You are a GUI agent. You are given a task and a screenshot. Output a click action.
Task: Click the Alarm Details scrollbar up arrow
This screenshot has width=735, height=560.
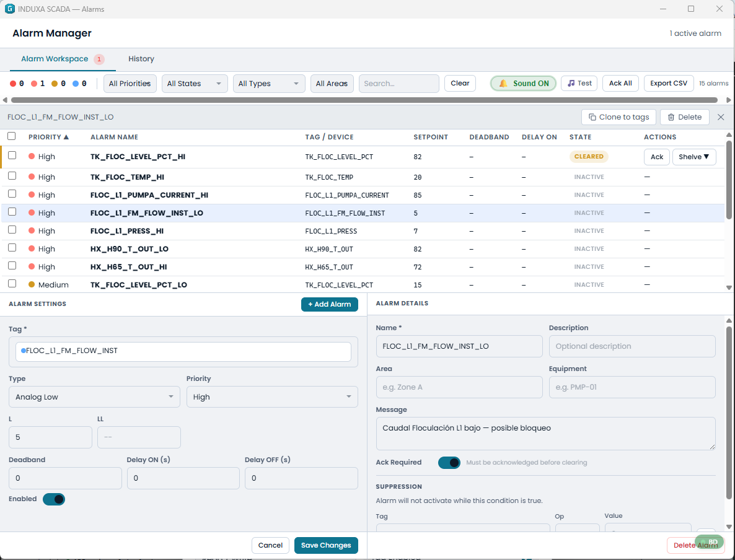[729, 320]
